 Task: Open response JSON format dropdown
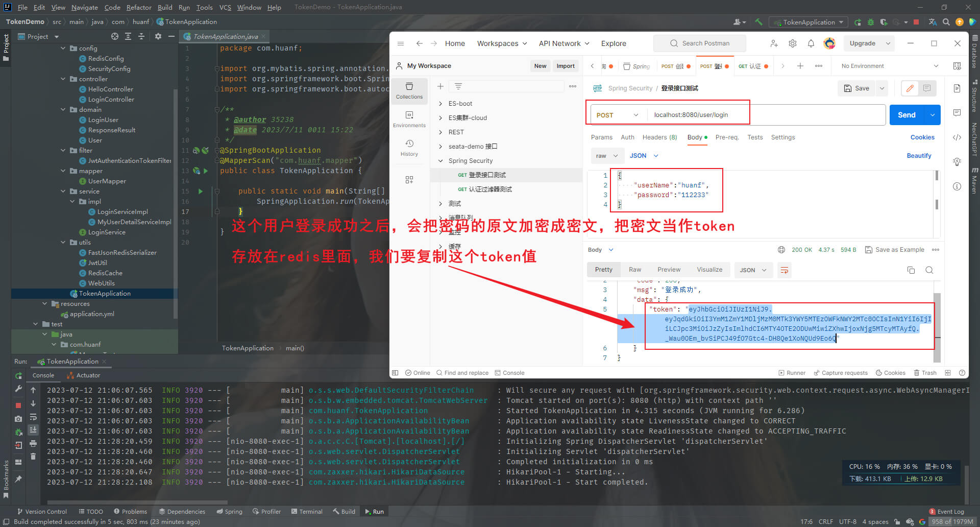coord(753,270)
